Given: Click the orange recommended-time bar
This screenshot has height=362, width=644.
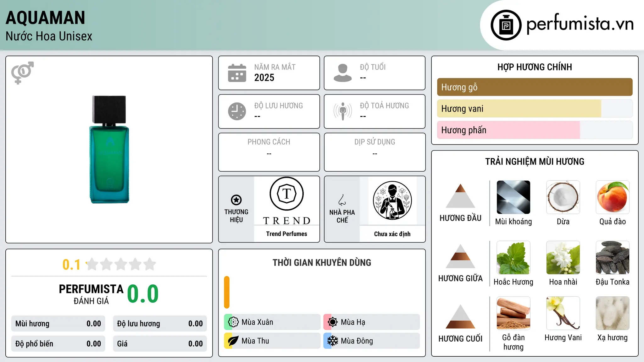Looking at the screenshot, I should point(227,292).
